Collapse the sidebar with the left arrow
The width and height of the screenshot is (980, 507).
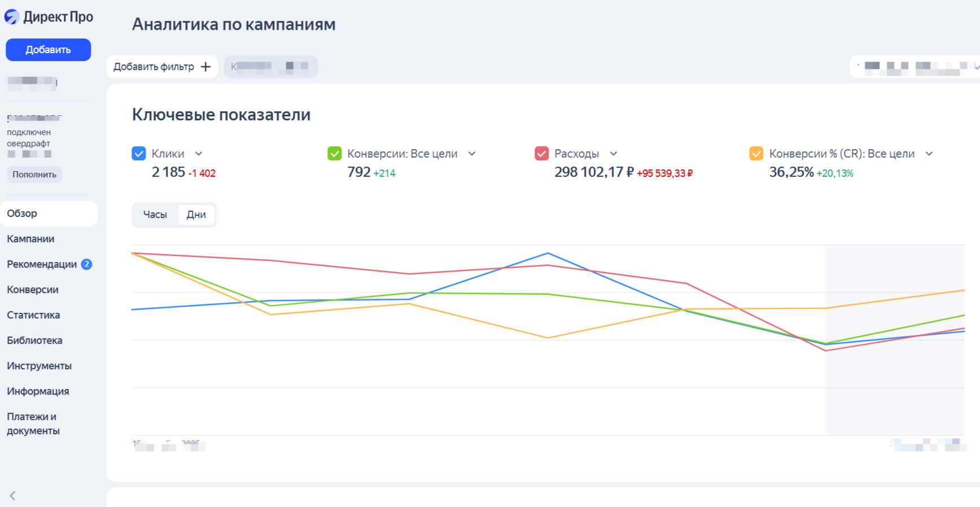[x=12, y=496]
